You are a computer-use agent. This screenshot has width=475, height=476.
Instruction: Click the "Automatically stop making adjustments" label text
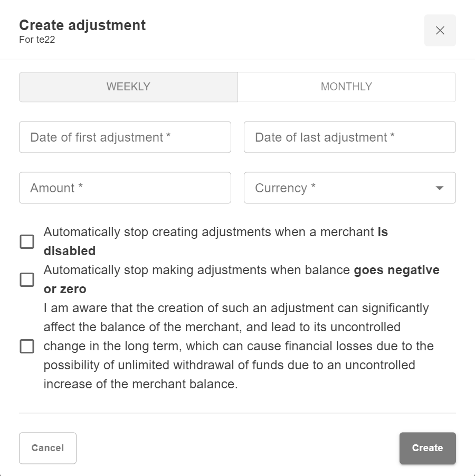[198, 270]
